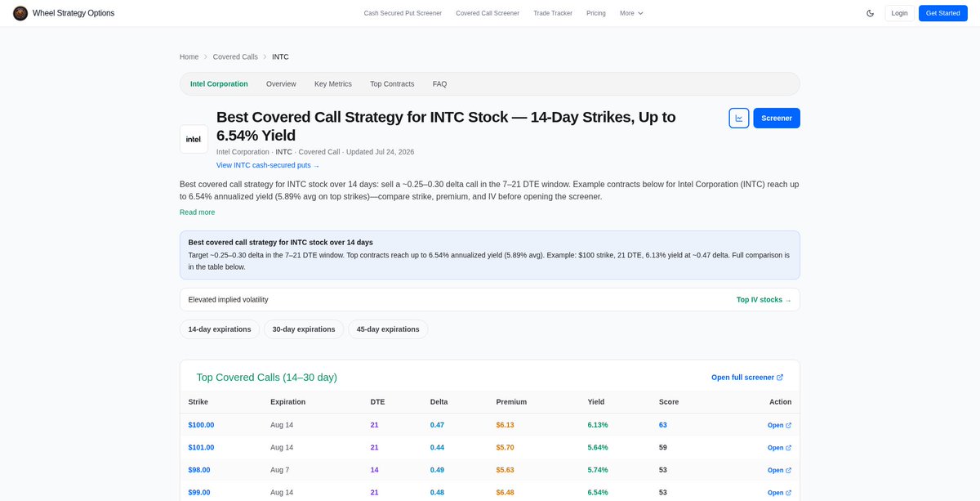The height and width of the screenshot is (501, 980).
Task: Open the More dropdown menu
Action: (x=631, y=13)
